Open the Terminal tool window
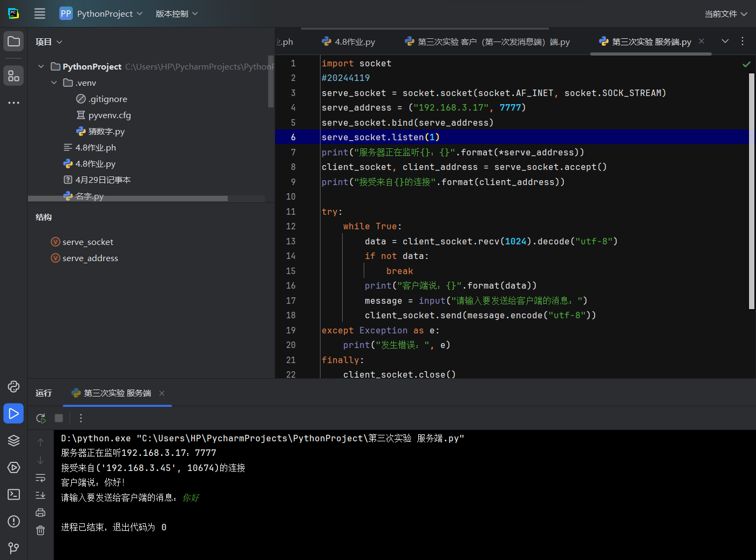Viewport: 756px width, 560px height. click(x=13, y=494)
